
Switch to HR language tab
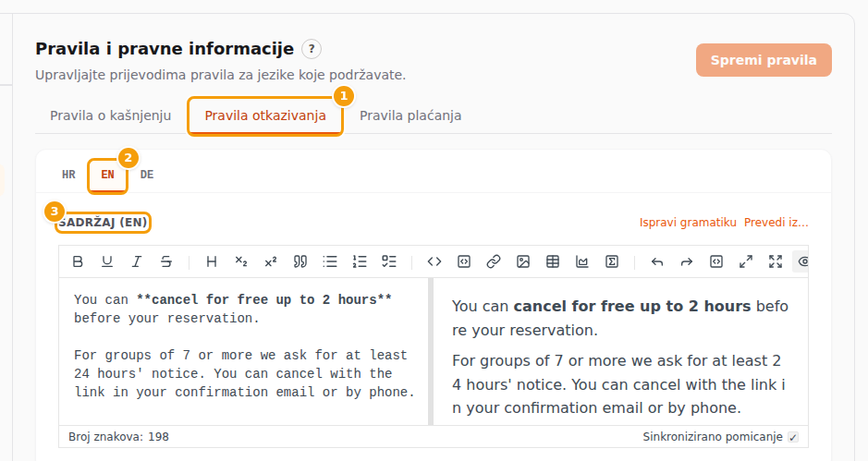pyautogui.click(x=68, y=175)
